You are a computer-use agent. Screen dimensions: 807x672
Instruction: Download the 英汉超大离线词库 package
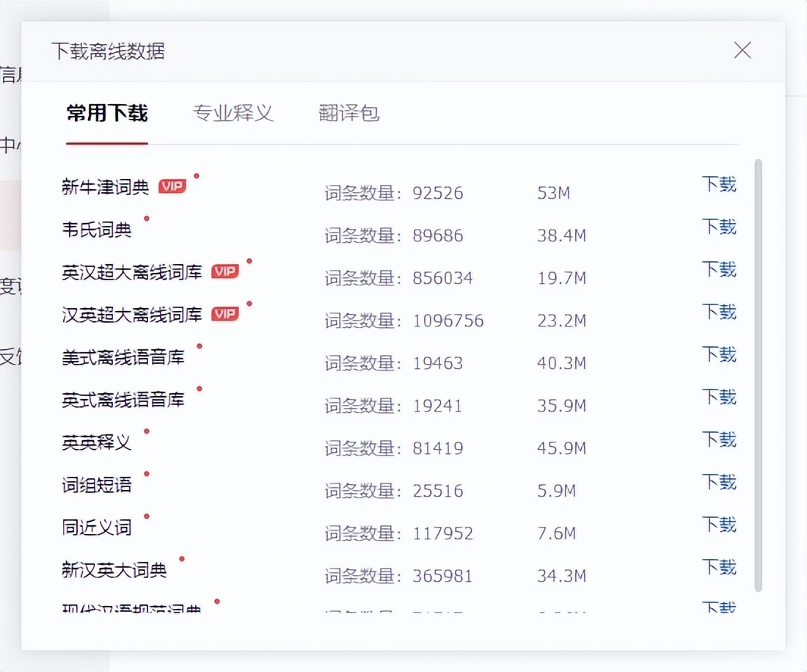pos(718,269)
